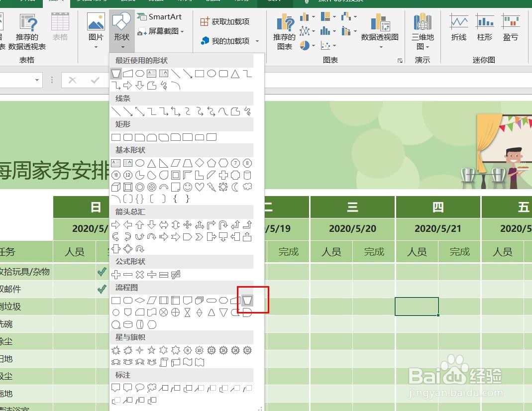Screen dimensions: 532x411
Task: Open column chart dropdown arrow
Action: coord(314,16)
